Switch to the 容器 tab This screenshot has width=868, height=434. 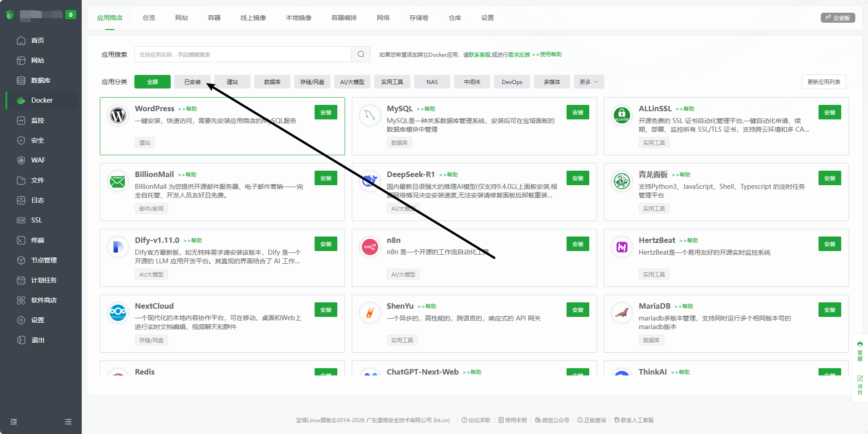coord(214,18)
